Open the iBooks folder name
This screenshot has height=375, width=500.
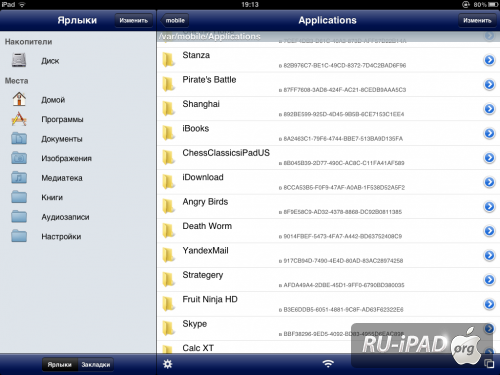coord(196,128)
